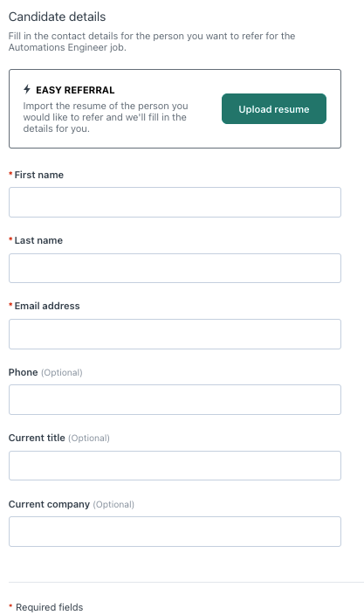Click the Upload resume button
The height and width of the screenshot is (615, 364).
(274, 109)
